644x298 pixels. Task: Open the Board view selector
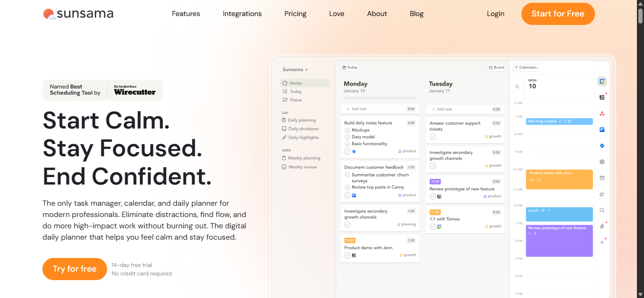coord(496,67)
